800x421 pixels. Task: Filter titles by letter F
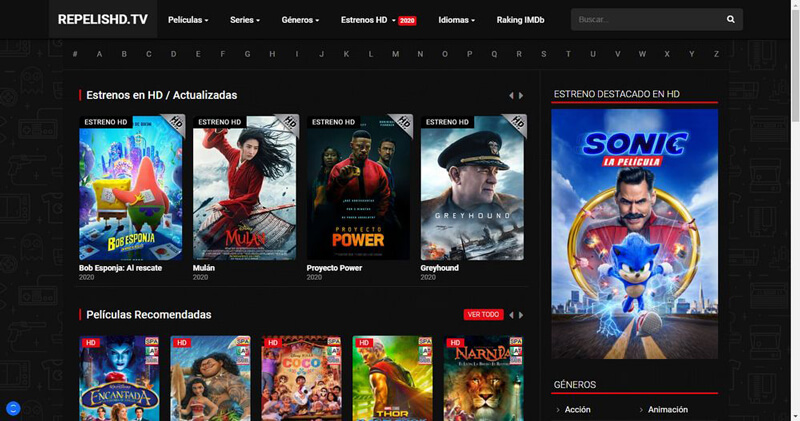click(222, 54)
